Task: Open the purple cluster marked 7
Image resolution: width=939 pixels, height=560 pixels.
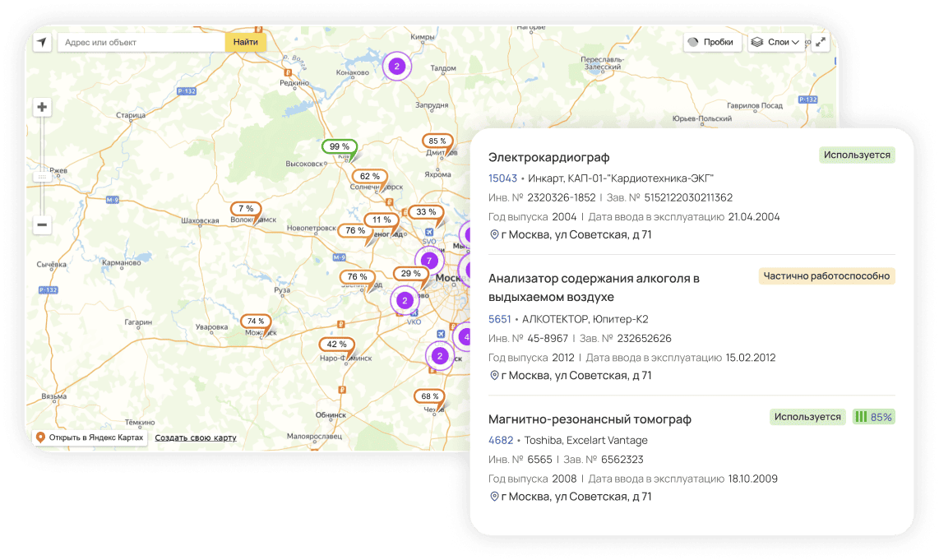Action: point(428,261)
